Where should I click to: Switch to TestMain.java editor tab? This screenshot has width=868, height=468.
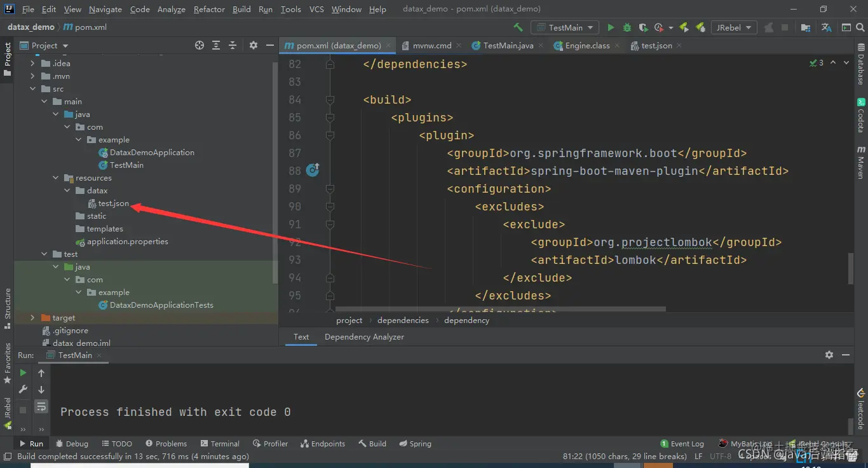pos(507,45)
